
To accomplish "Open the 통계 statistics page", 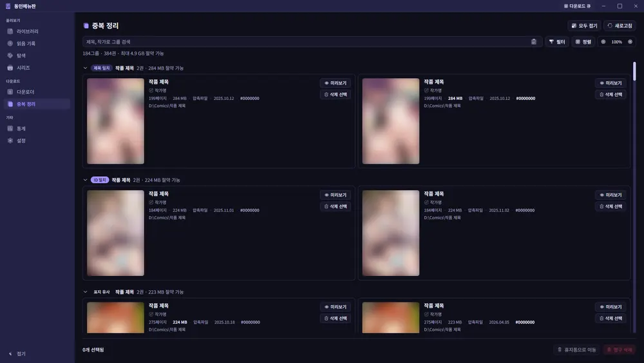I will 37,128.
